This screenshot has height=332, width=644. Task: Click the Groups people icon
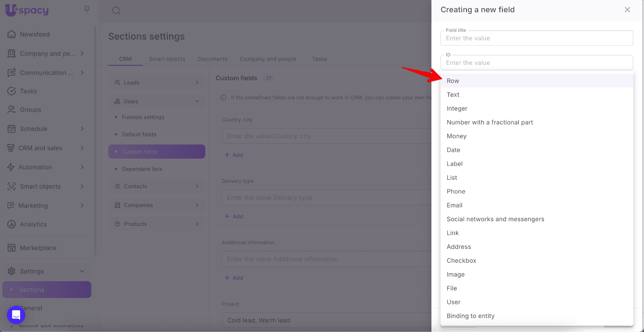12,110
